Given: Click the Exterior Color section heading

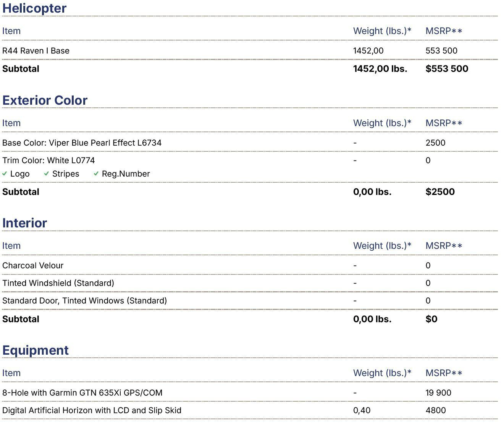Looking at the screenshot, I should point(45,100).
